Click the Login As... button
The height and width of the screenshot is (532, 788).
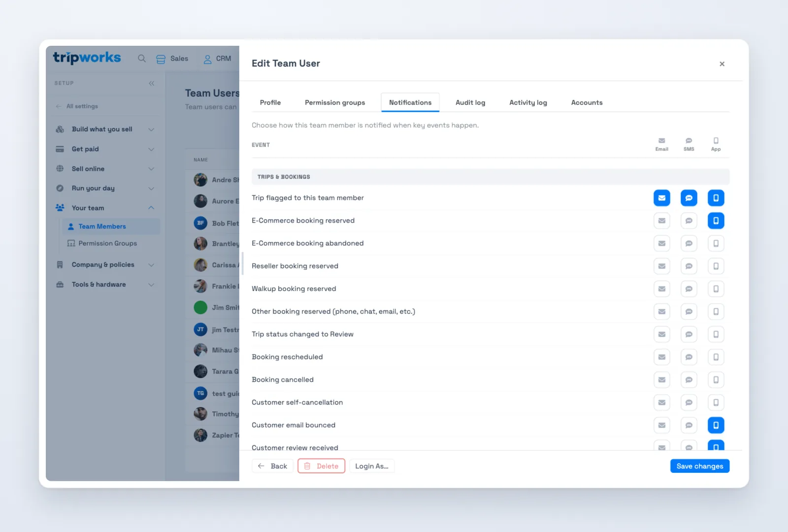[x=372, y=466]
